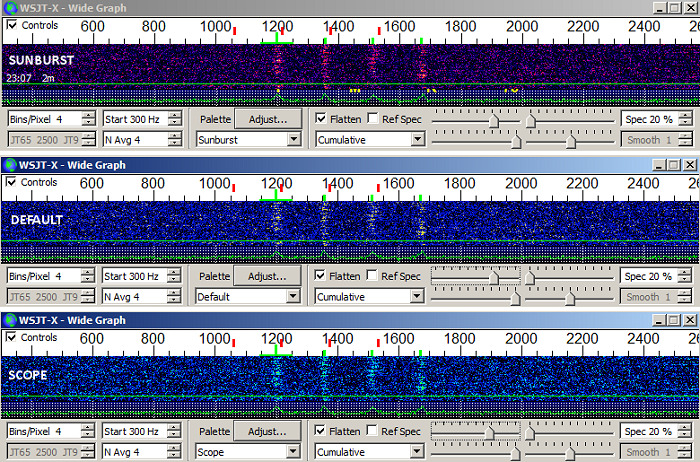Click Bins/Pixel stepper arrows in Sunburst window
Viewport: 700px width, 462px height.
[89, 119]
